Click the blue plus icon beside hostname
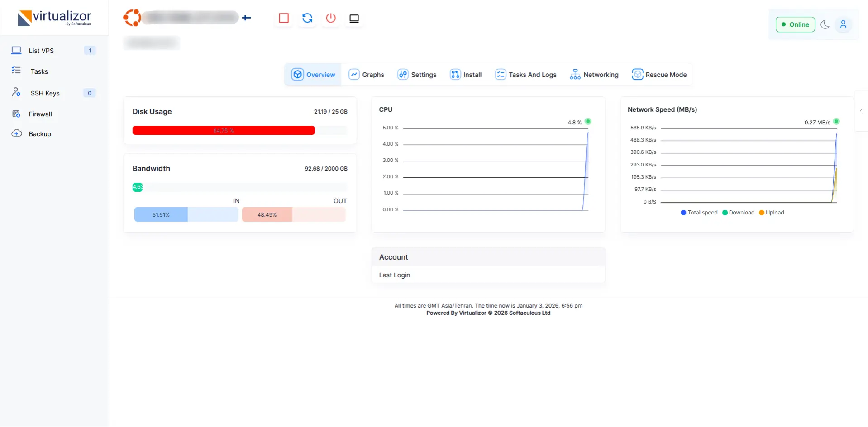Screen dimensions: 868x427 coord(247,18)
